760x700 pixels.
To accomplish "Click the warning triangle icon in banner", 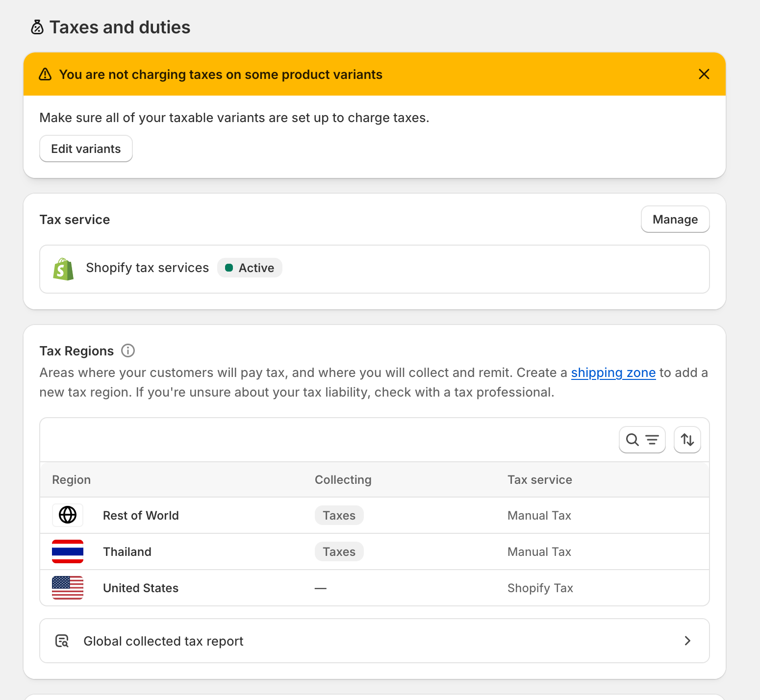I will (45, 75).
